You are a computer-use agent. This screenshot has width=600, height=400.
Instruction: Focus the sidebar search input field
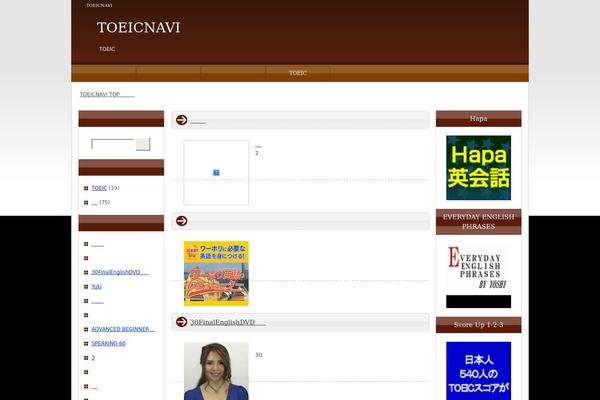[112, 144]
